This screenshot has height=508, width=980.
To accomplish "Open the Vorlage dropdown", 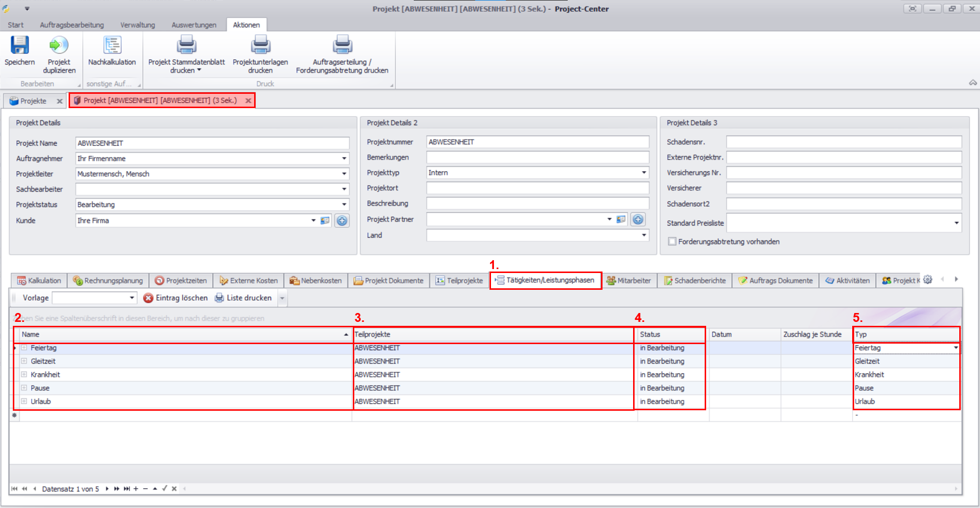I will coord(132,298).
